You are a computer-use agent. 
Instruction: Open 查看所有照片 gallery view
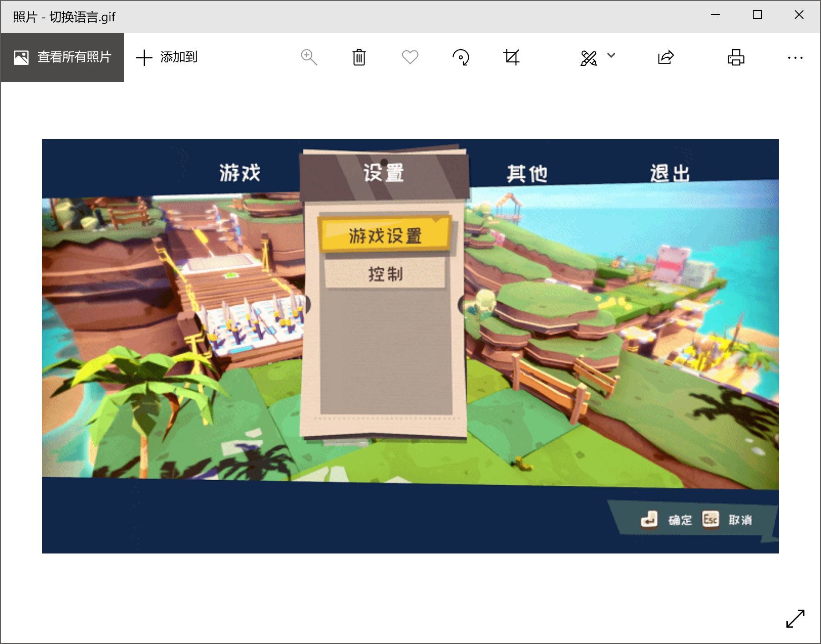(62, 57)
